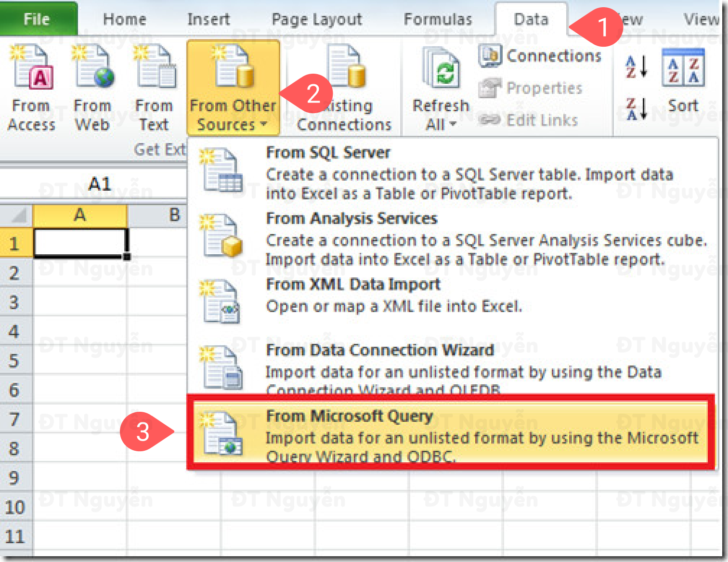The image size is (728, 562).
Task: Open the From Other Sources dropdown
Action: [233, 88]
